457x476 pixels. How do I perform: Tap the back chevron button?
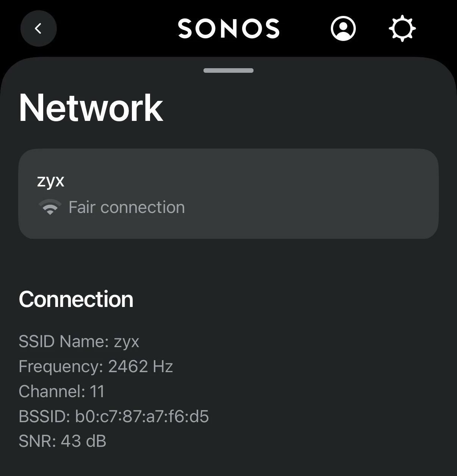coord(38,28)
